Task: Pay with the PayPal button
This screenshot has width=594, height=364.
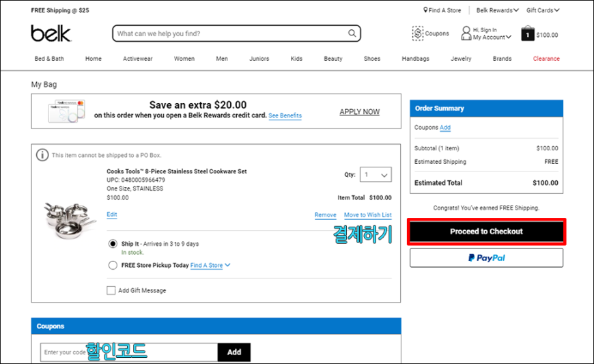Action: pos(486,258)
